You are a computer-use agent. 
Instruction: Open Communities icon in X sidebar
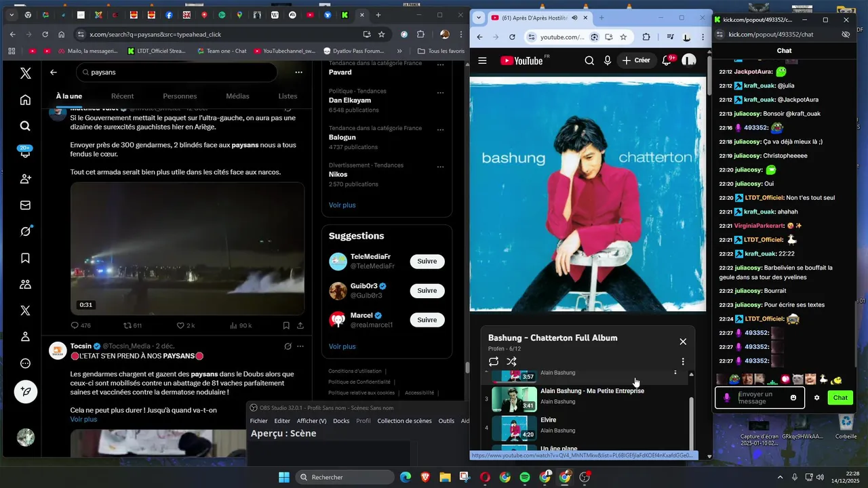25,285
